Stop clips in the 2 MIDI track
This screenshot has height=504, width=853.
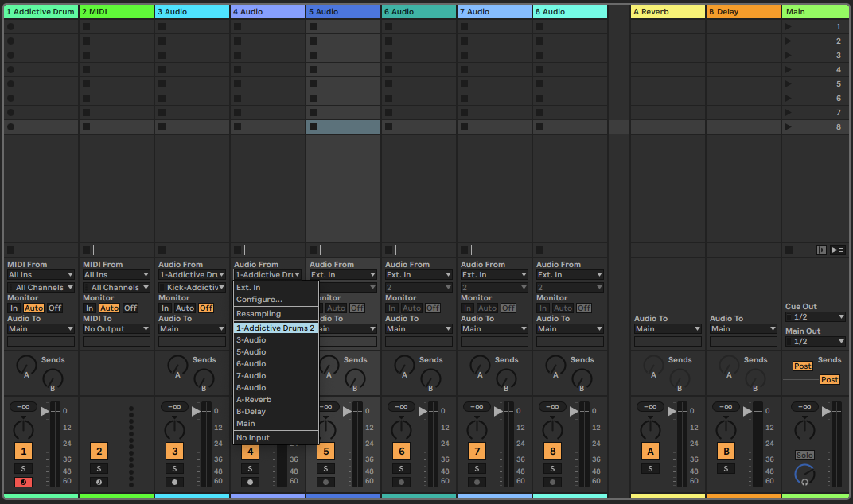[86, 250]
